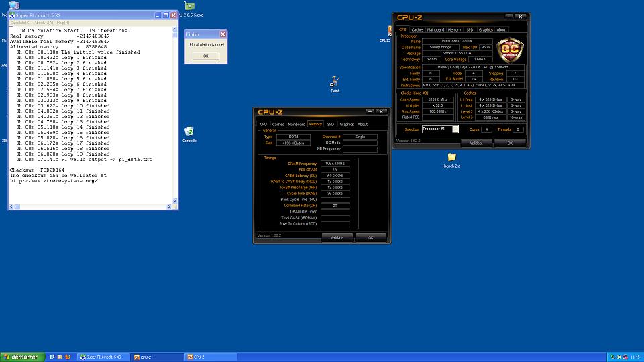Click the system tray clock
This screenshot has height=362, width=644.
click(x=635, y=357)
